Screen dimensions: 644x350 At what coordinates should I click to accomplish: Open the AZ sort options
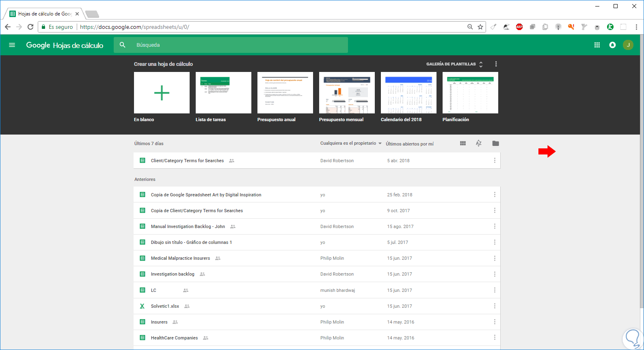pos(479,143)
